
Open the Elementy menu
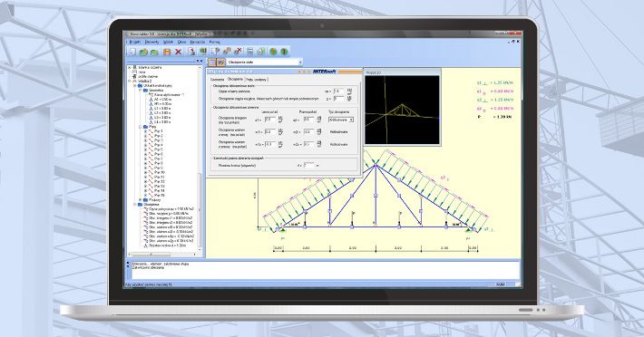click(151, 42)
